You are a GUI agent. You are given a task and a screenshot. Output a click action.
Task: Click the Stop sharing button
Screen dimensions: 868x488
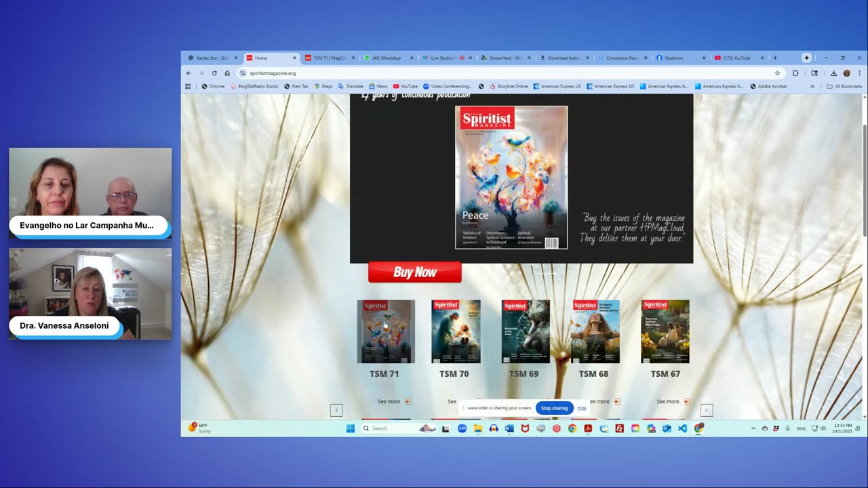[554, 408]
